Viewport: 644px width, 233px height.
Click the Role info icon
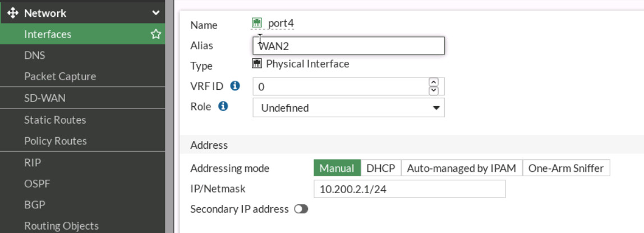pos(223,106)
